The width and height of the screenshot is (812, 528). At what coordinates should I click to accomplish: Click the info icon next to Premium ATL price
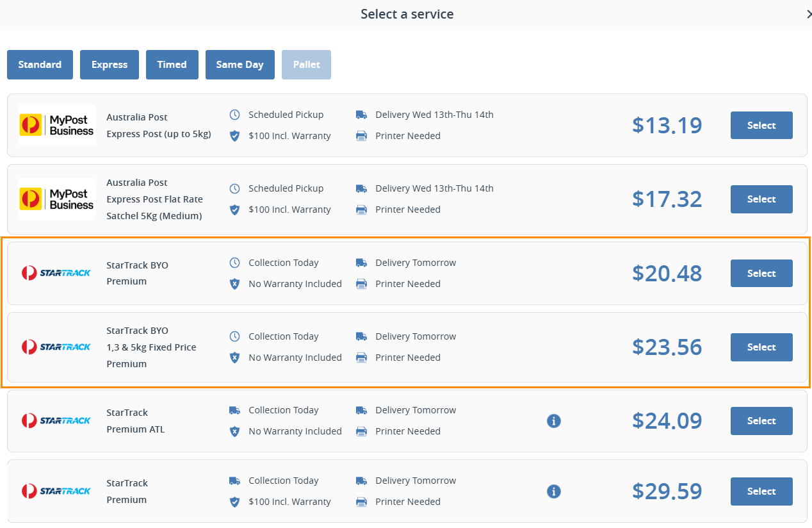[x=553, y=421]
